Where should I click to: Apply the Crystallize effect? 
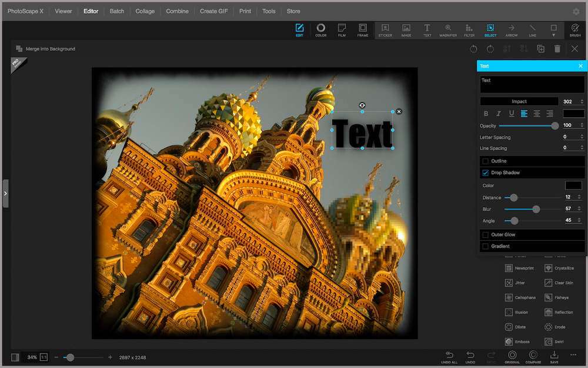point(559,268)
